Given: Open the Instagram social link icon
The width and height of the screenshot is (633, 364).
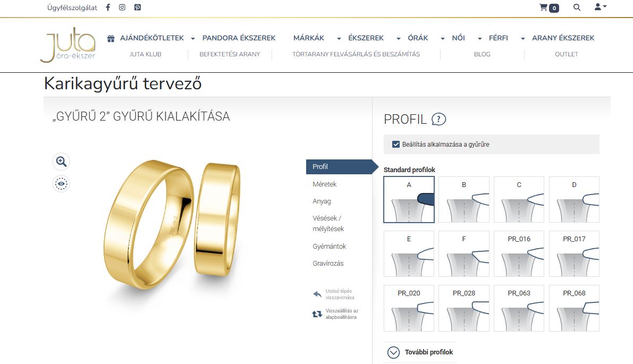Looking at the screenshot, I should tap(122, 7).
